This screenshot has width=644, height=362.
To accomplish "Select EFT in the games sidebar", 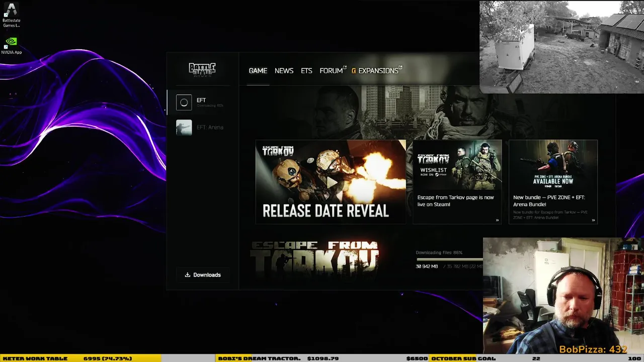I will pyautogui.click(x=203, y=103).
